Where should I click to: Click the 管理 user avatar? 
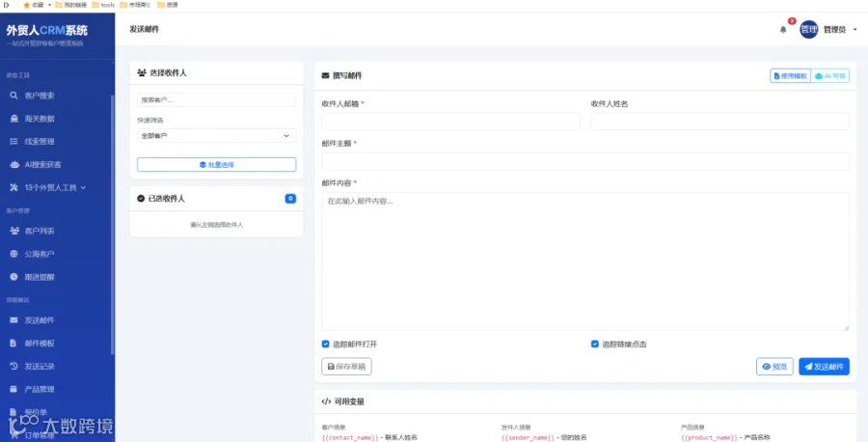tap(809, 29)
